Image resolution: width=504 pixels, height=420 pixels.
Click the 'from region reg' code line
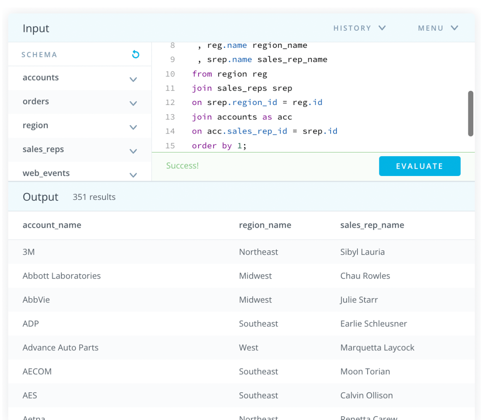pyautogui.click(x=230, y=74)
